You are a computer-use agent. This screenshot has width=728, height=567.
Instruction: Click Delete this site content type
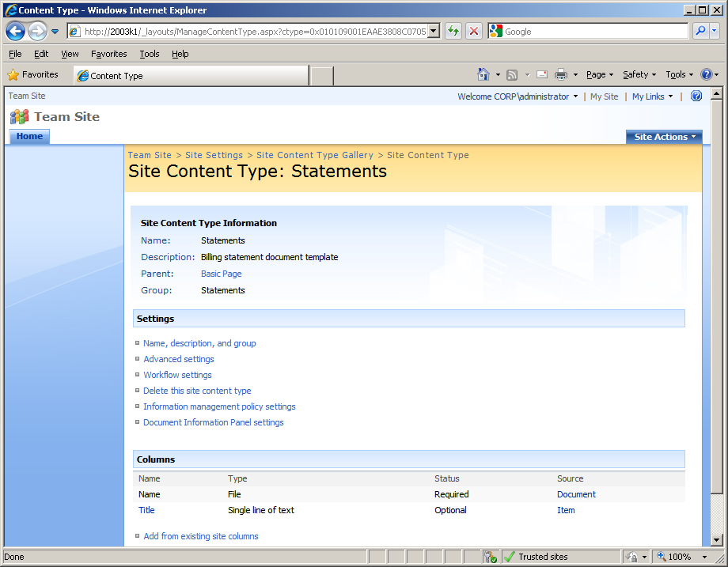[x=197, y=391]
